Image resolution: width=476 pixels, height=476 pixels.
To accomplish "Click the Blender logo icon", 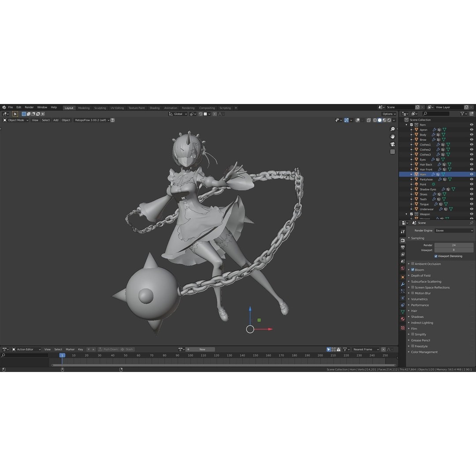I will pos(4,107).
